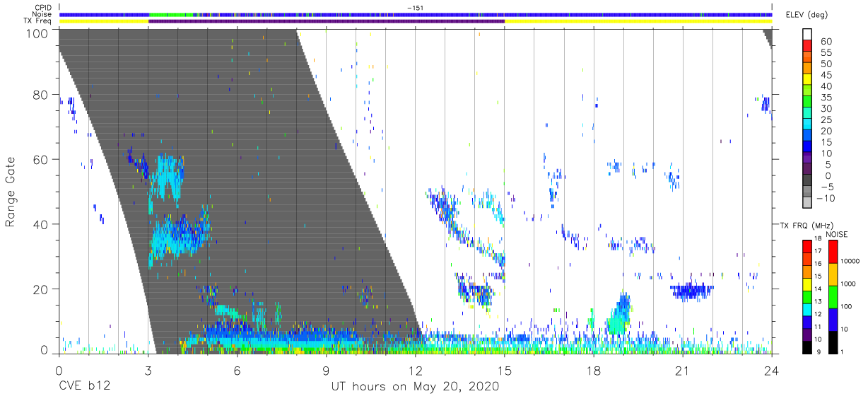
Task: Click the 'CVE b12' radar label
Action: pyautogui.click(x=84, y=387)
